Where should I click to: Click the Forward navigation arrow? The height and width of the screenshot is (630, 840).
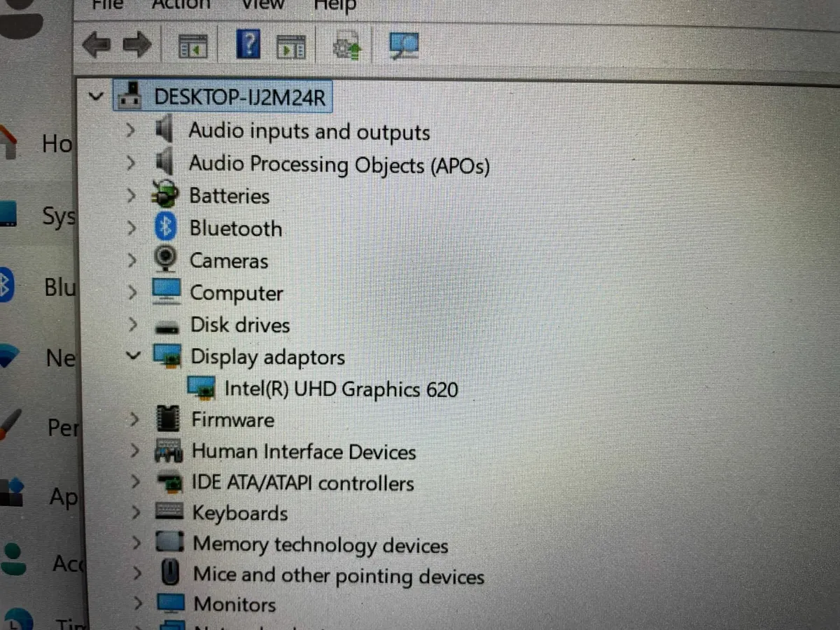138,44
